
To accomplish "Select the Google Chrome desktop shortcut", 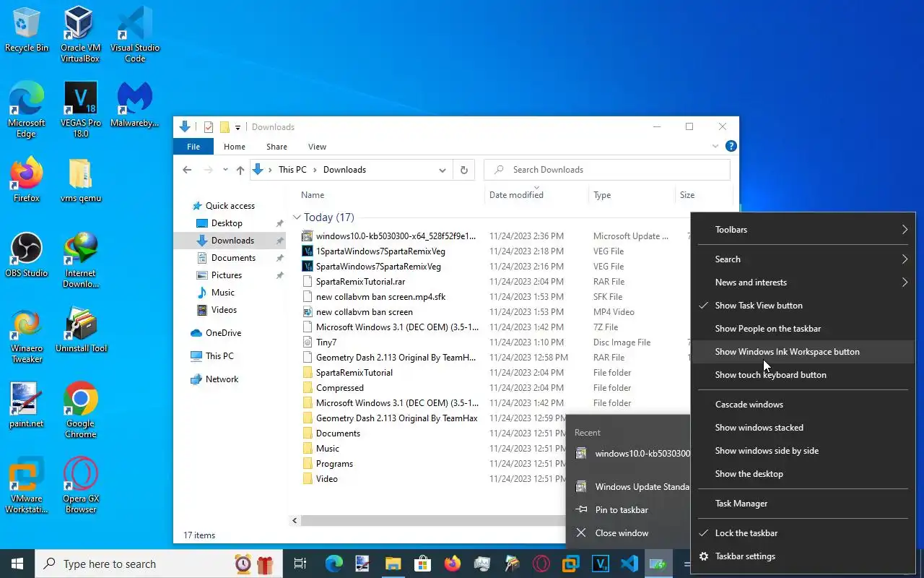I will coord(80,410).
